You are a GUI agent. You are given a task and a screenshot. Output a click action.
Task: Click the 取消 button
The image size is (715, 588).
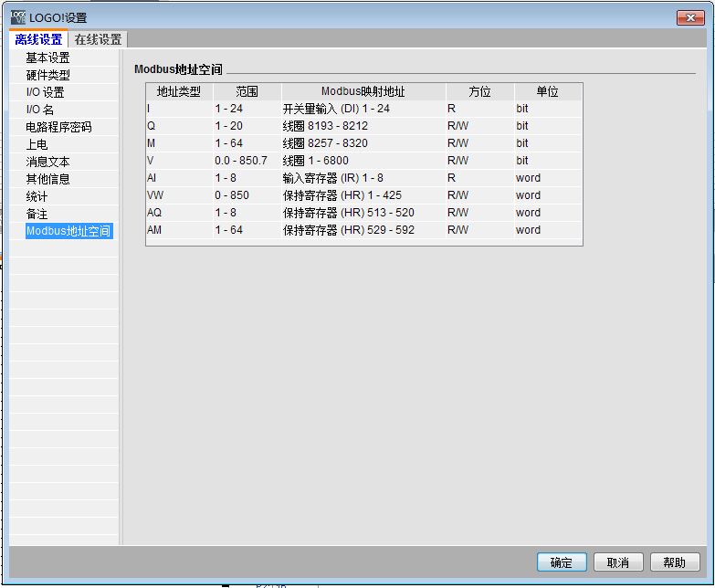click(x=618, y=562)
